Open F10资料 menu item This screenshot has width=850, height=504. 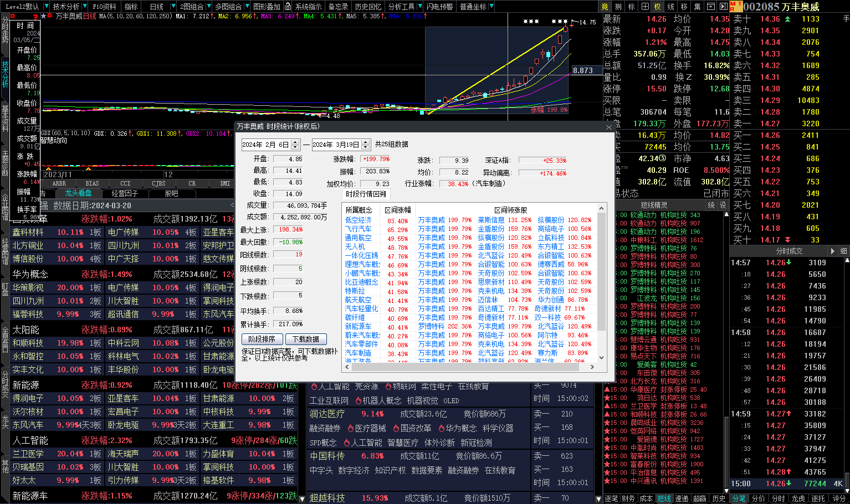(104, 7)
